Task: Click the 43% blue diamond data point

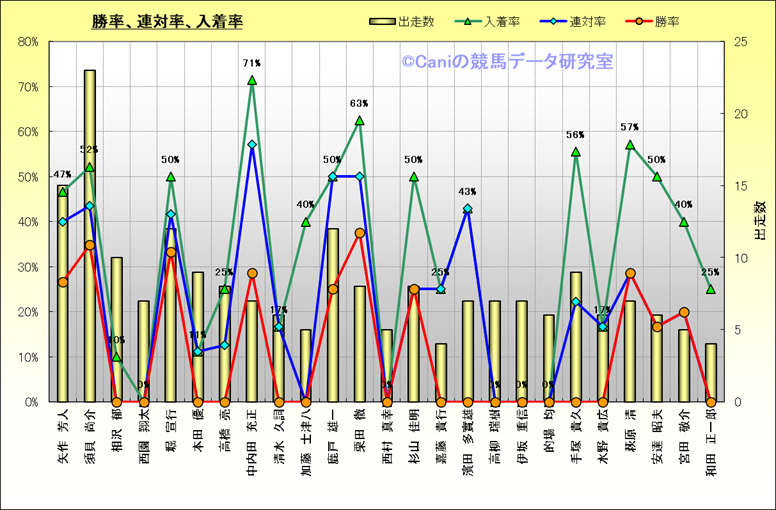Action: coord(468,209)
